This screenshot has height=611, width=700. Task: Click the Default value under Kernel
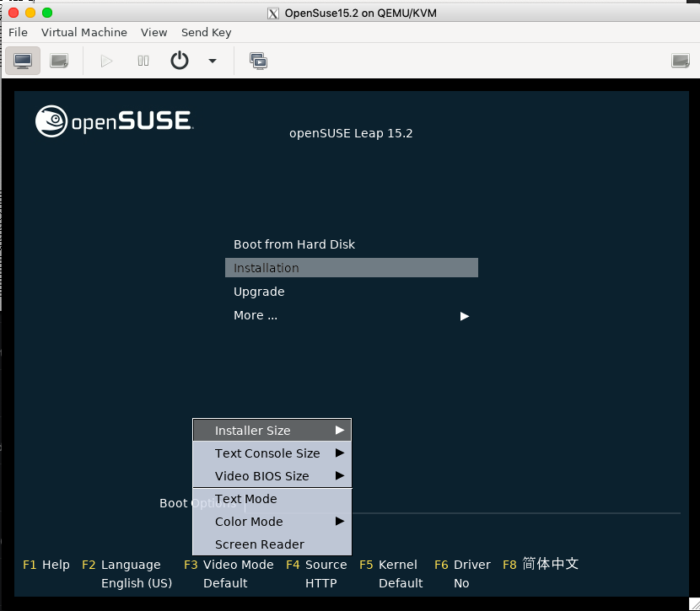tap(401, 583)
